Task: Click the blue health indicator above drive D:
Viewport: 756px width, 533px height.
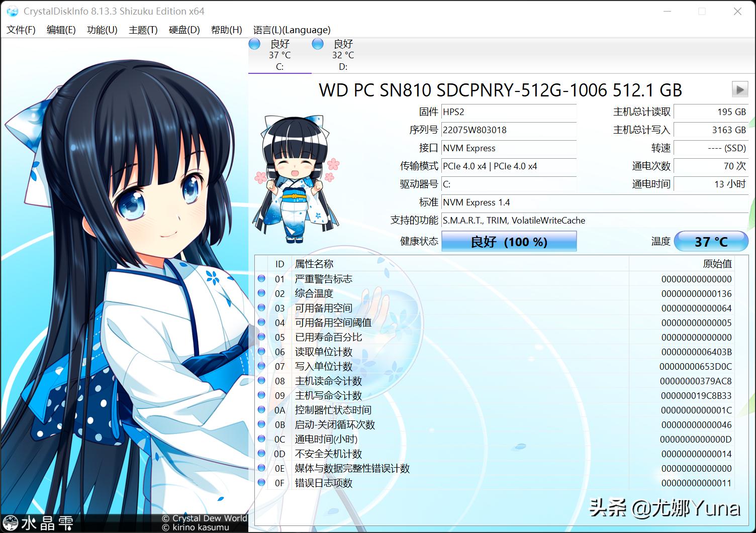Action: [x=318, y=44]
